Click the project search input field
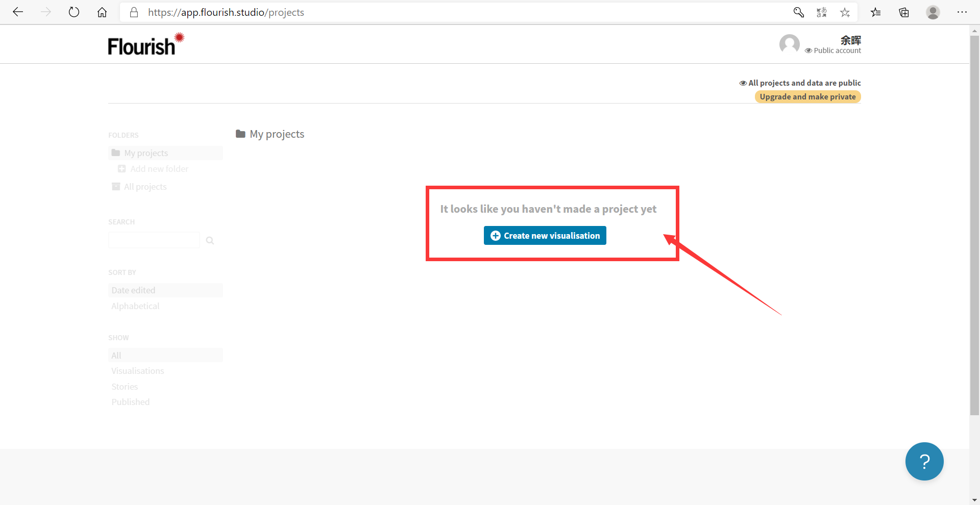This screenshot has height=505, width=980. (154, 240)
